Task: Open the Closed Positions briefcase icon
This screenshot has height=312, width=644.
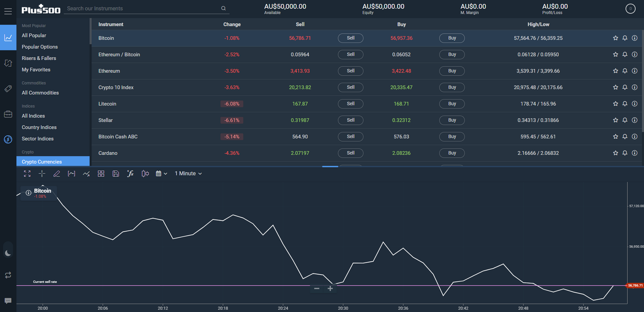Action: [x=8, y=114]
